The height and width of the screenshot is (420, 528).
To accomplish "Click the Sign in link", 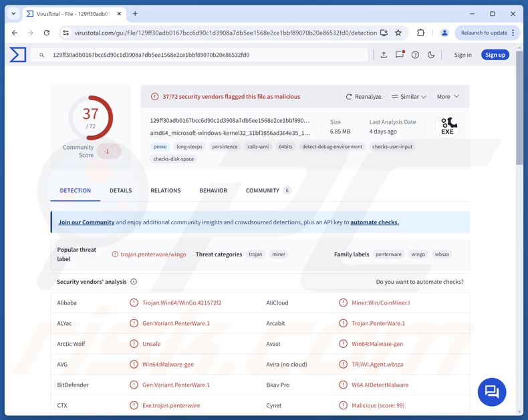I will coord(463,55).
